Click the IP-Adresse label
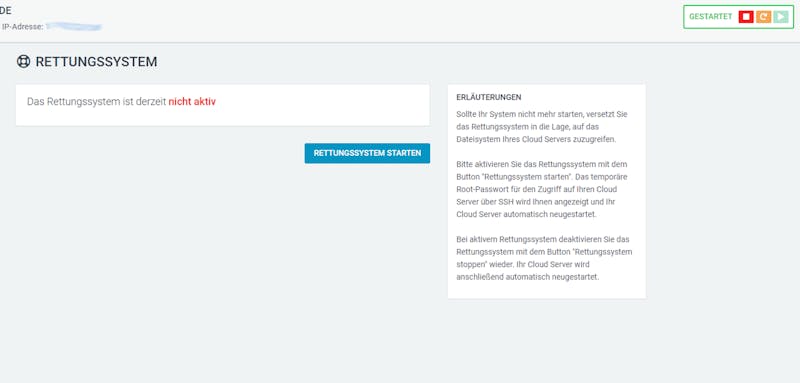This screenshot has width=800, height=383. click(x=22, y=27)
